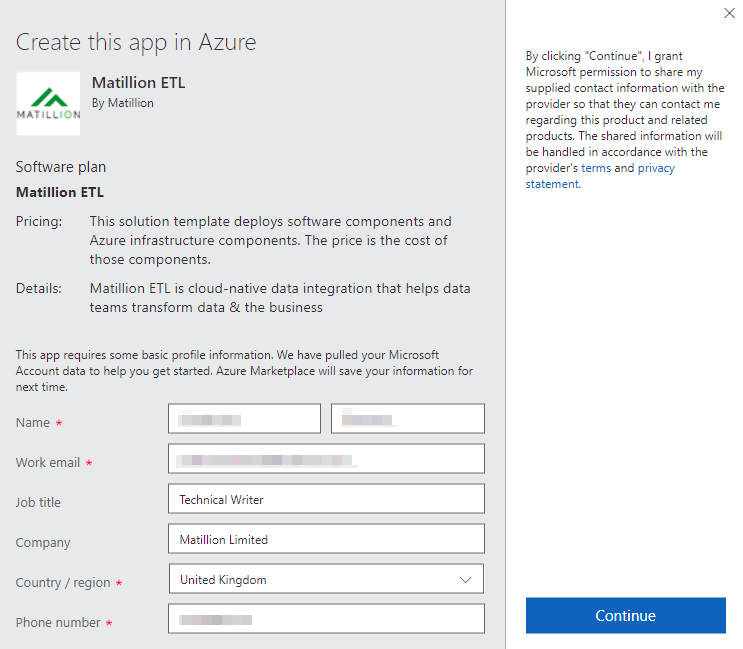The width and height of the screenshot is (743, 649).
Task: Click the Country / region label
Action: 63,582
